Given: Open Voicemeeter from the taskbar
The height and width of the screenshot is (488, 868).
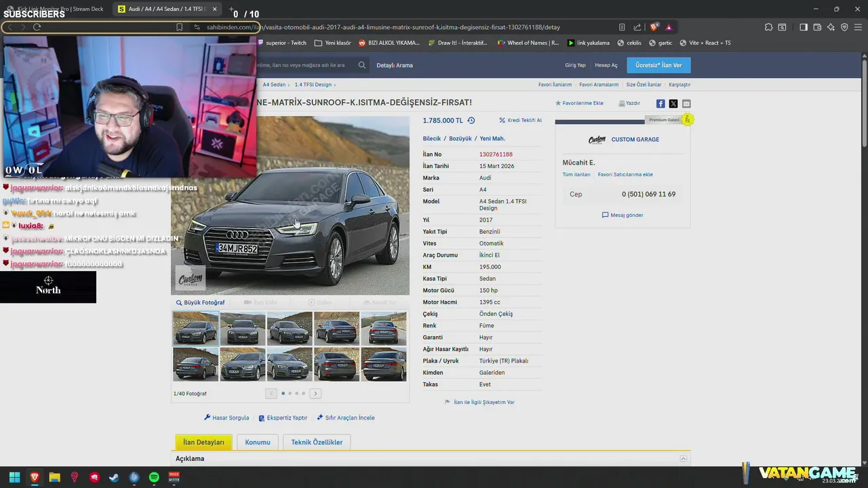Looking at the screenshot, I should (x=174, y=478).
